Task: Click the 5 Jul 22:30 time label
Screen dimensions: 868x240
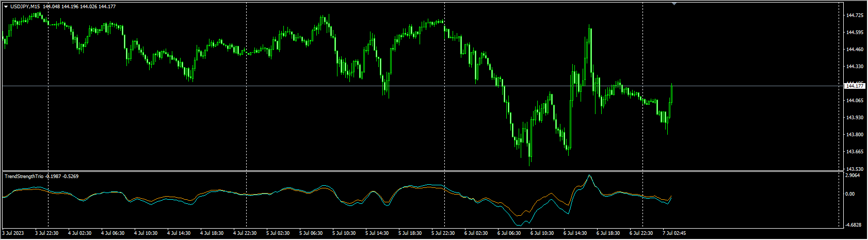Action: [x=443, y=233]
